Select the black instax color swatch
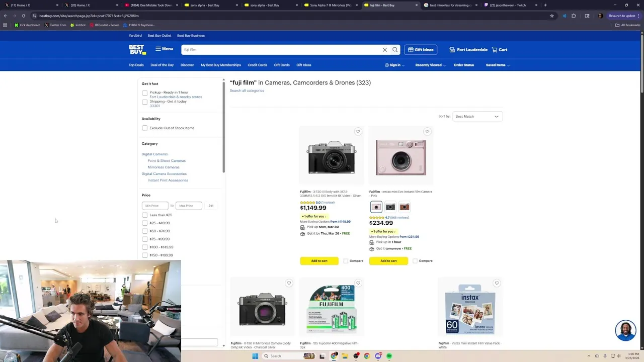644x362 pixels. pyautogui.click(x=390, y=207)
